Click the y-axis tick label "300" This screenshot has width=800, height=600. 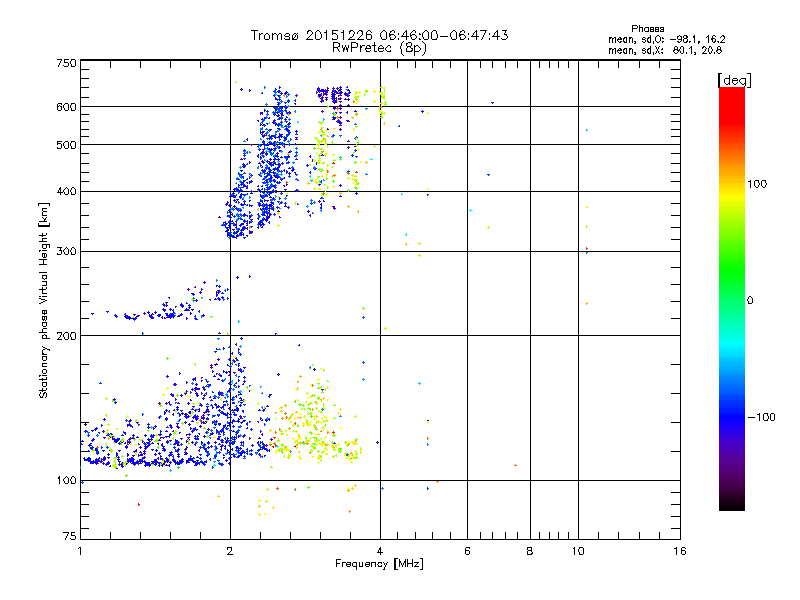[66, 251]
